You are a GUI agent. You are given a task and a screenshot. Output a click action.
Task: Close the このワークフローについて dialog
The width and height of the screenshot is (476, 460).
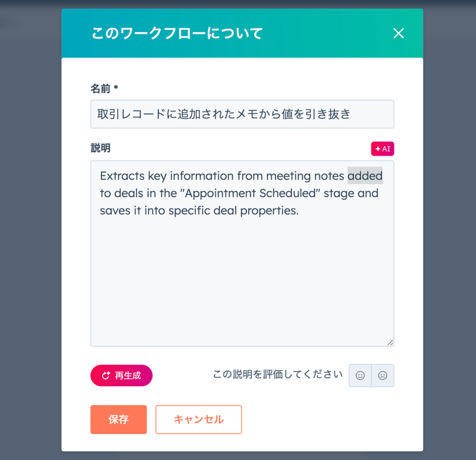[x=398, y=33]
